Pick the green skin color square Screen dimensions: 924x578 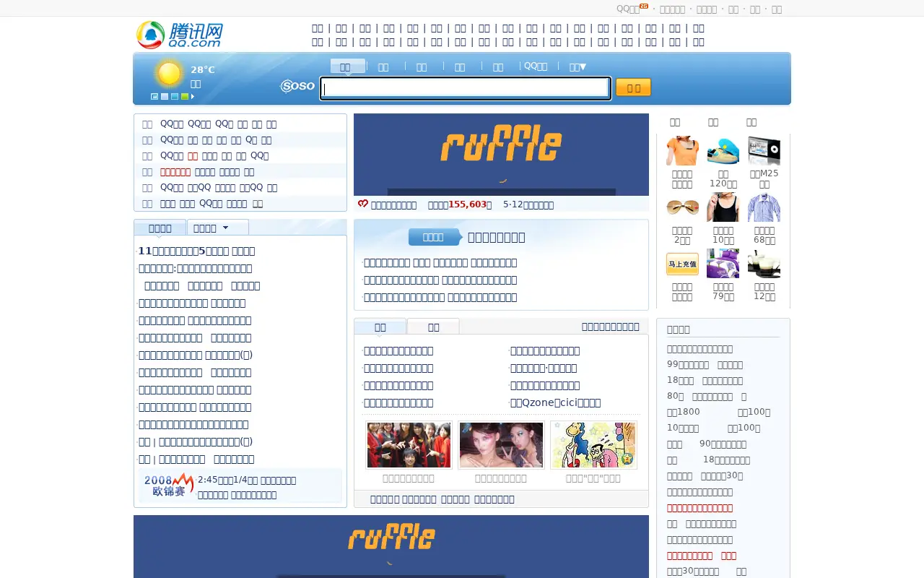[x=185, y=97]
